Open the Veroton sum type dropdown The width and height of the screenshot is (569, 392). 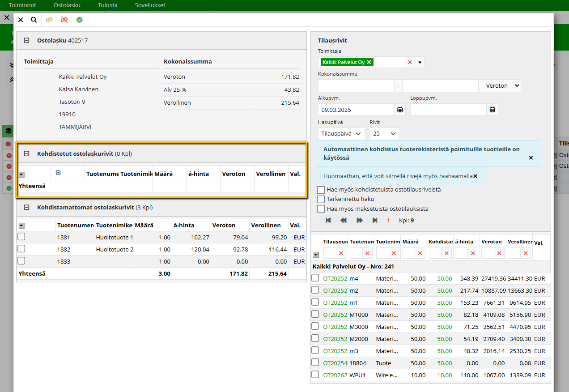(x=499, y=85)
